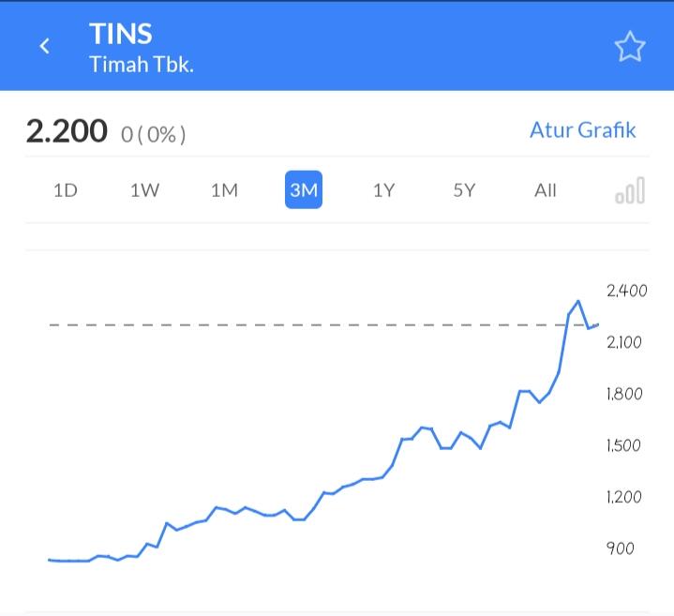This screenshot has width=674, height=616.
Task: Open Atur Grafik chart settings
Action: pos(582,129)
